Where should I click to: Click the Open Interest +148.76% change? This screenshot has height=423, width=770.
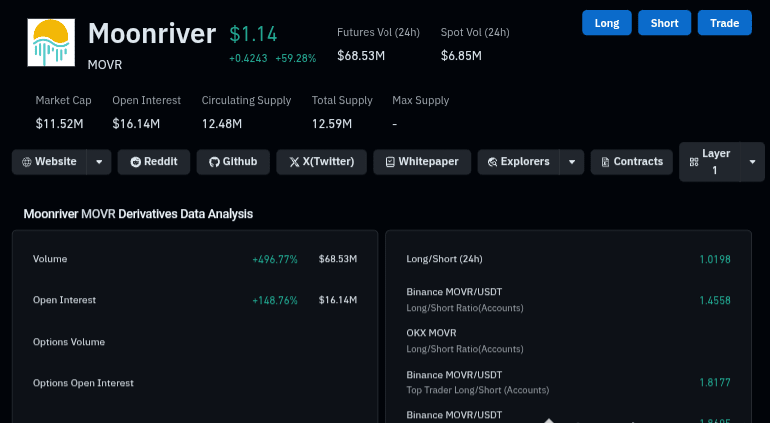pyautogui.click(x=275, y=300)
